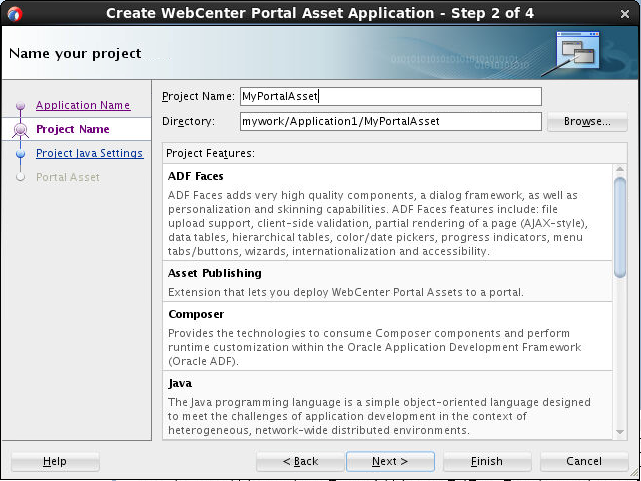Go to Project Java Settings step
This screenshot has height=481, width=641.
90,153
